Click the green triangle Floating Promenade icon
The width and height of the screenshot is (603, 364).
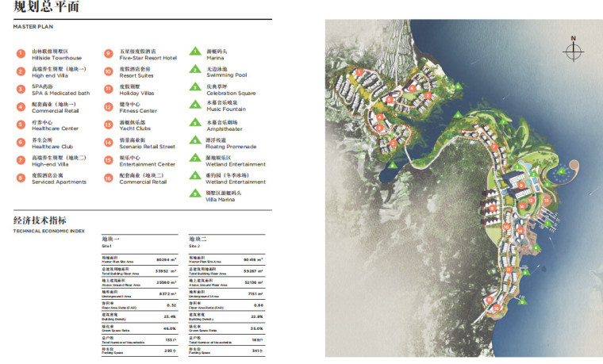pos(194,143)
